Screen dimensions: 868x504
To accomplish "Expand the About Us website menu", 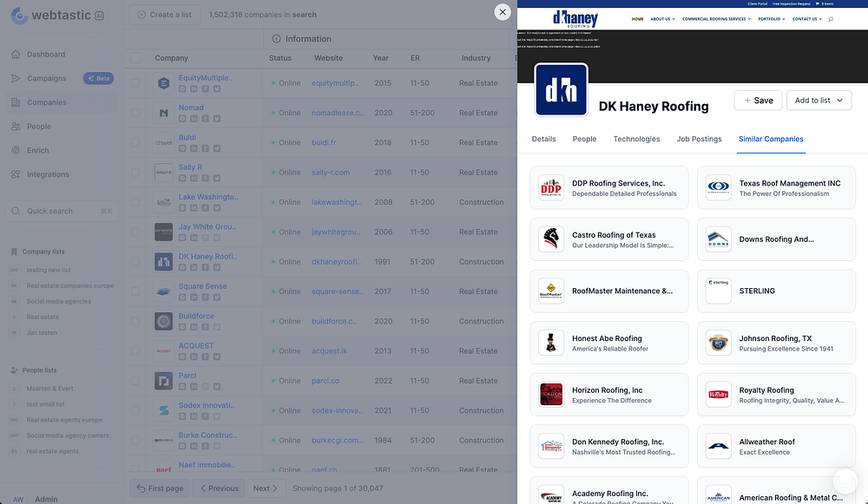I will 662,19.
